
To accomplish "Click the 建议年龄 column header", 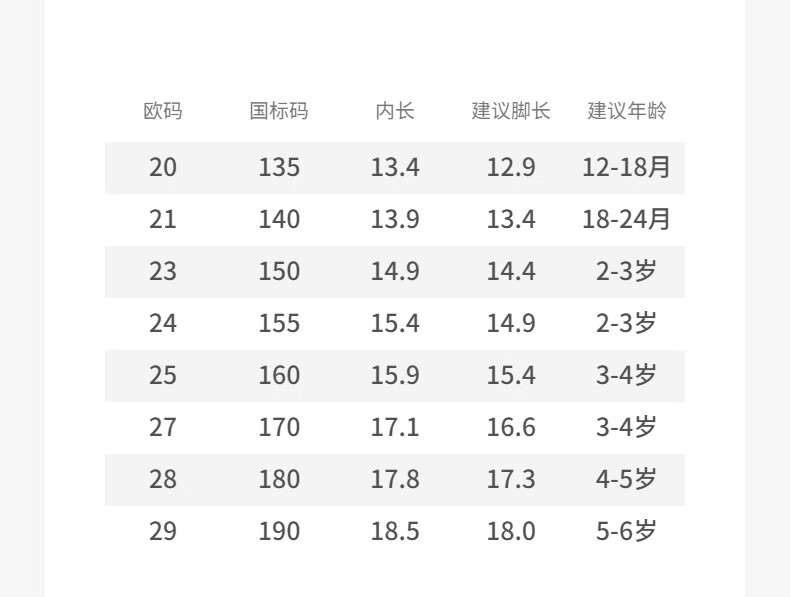I will click(627, 111).
